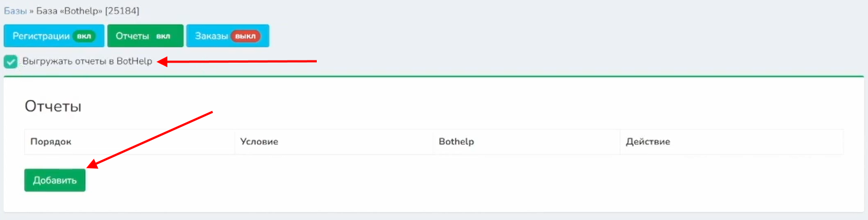The image size is (868, 220).
Task: Click the База «Bothelp» [25184] breadcrumb text
Action: 87,11
